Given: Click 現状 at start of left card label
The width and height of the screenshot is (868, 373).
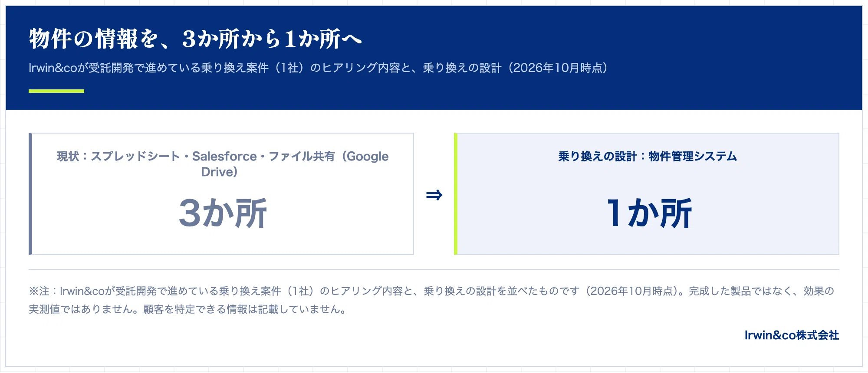Looking at the screenshot, I should pyautogui.click(x=68, y=156).
